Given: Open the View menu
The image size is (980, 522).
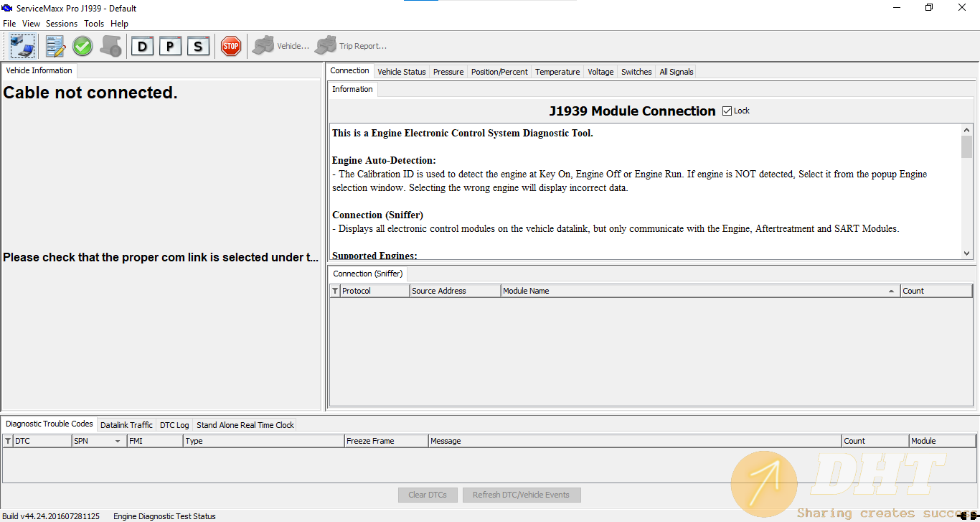Looking at the screenshot, I should click(x=31, y=24).
